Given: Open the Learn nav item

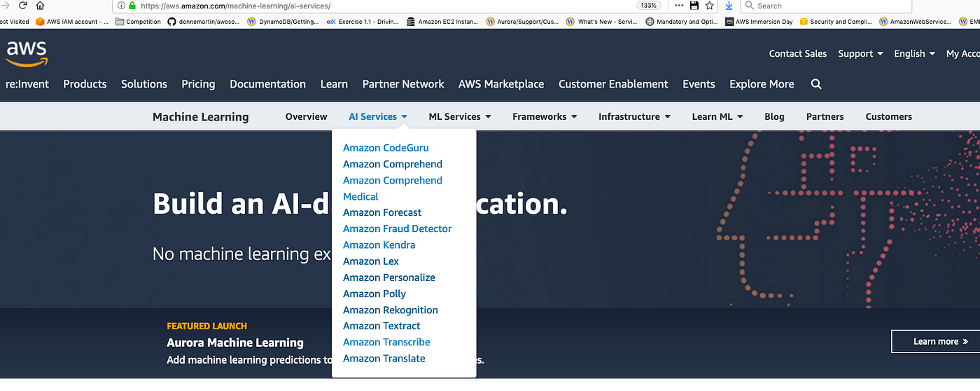Looking at the screenshot, I should [x=334, y=84].
